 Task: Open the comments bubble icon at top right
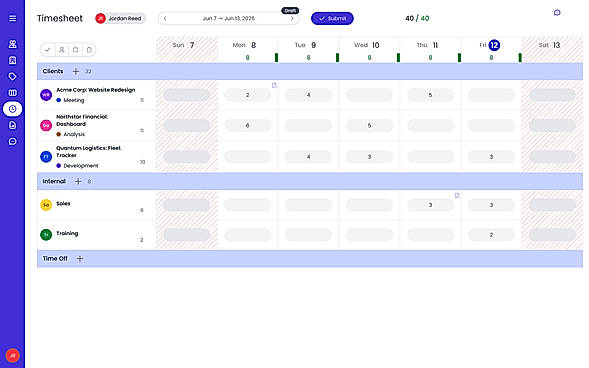click(x=557, y=13)
